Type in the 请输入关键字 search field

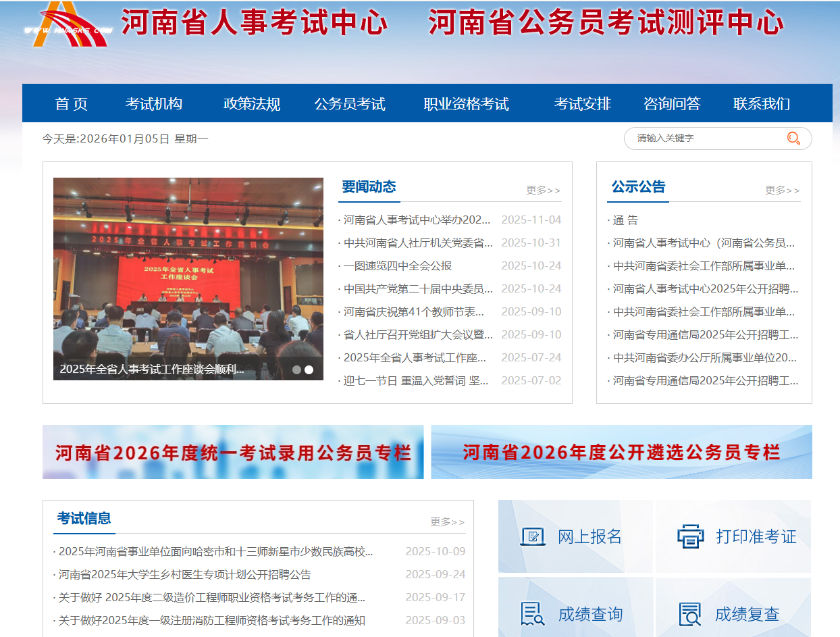tap(706, 138)
